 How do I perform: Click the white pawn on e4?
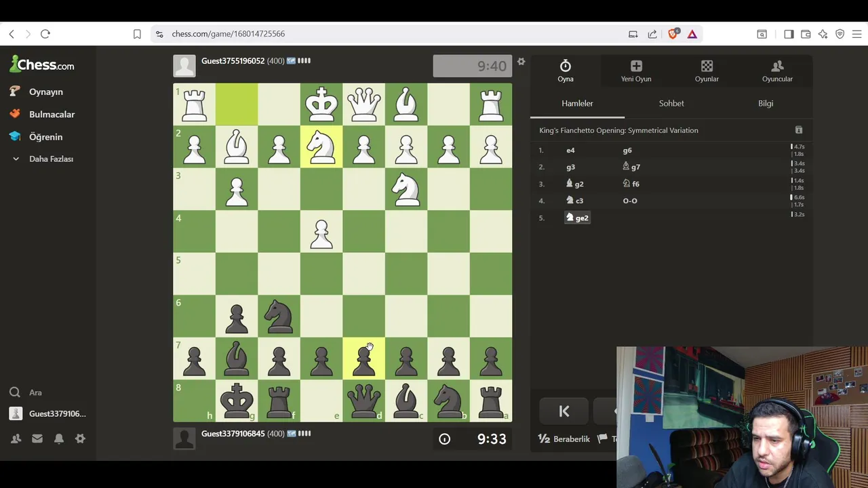321,232
